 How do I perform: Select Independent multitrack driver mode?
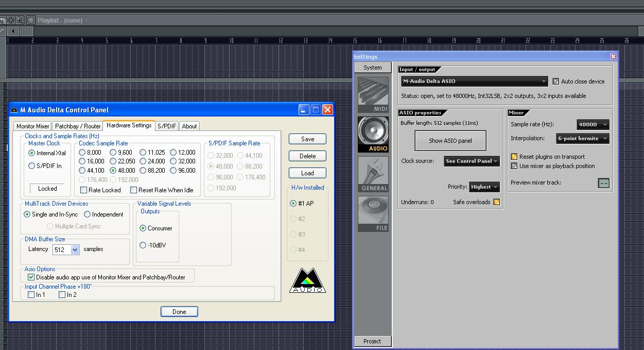(103, 214)
